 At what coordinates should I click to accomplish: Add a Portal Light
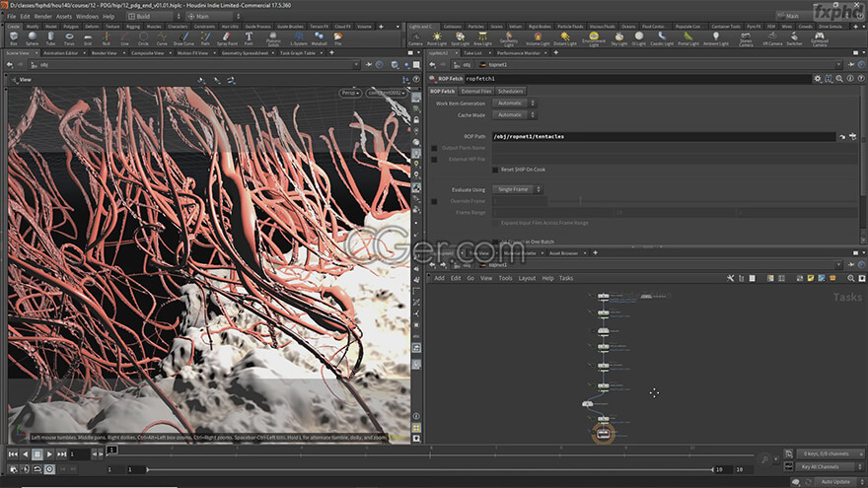point(688,38)
